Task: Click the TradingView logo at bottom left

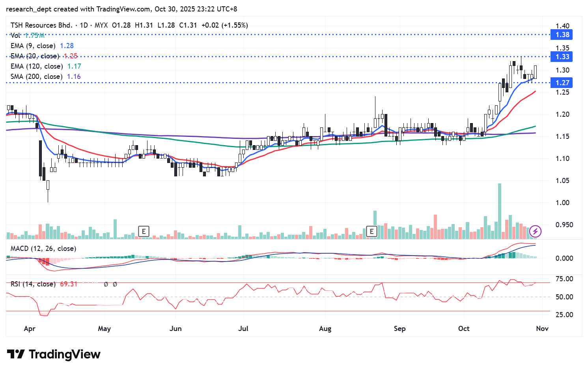Action: click(54, 354)
